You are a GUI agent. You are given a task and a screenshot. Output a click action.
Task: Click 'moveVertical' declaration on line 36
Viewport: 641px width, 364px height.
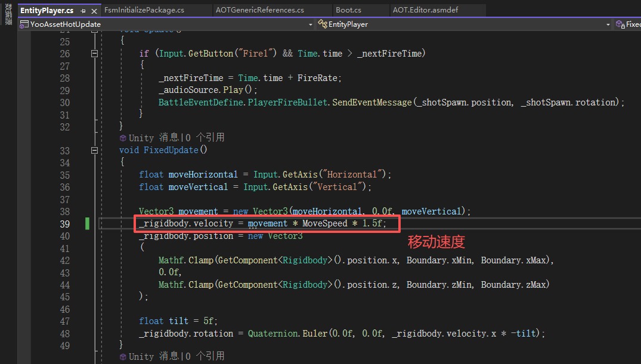tap(199, 186)
